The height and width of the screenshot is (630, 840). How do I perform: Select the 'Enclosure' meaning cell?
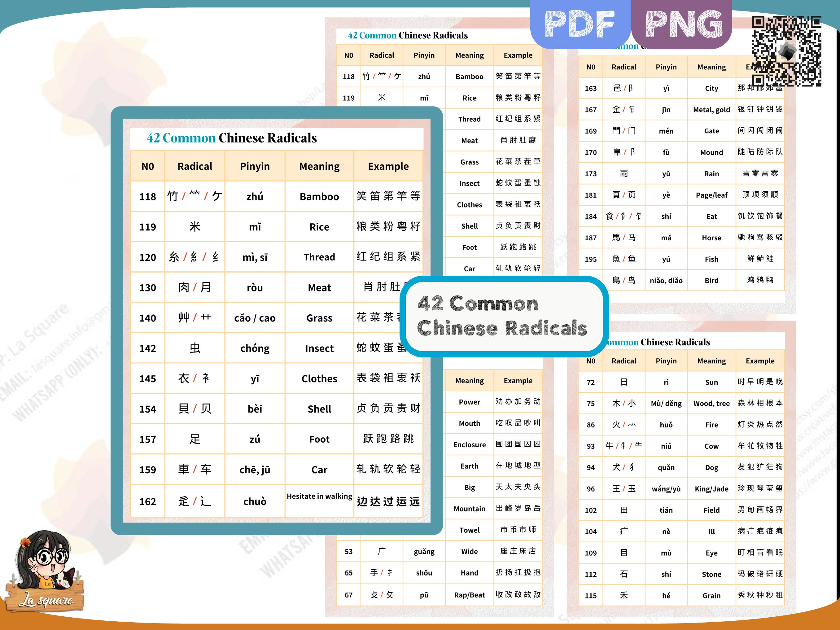[469, 445]
